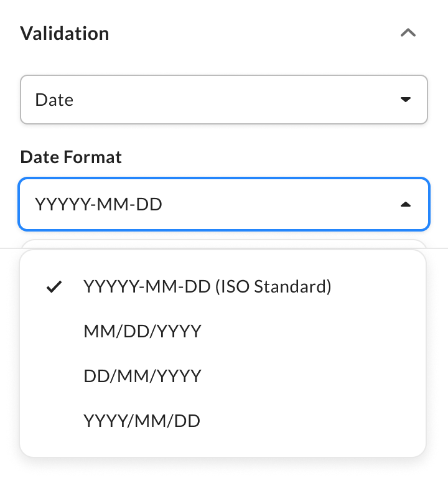Select YYYYY-MM-DD (ISO Standard) format option

(x=207, y=286)
